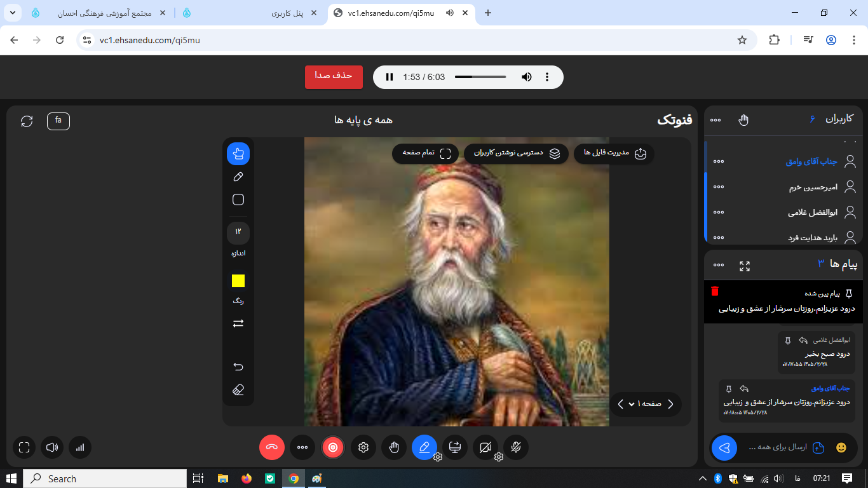Click the refresh icon beside fa
This screenshot has width=868, height=488.
[27, 121]
